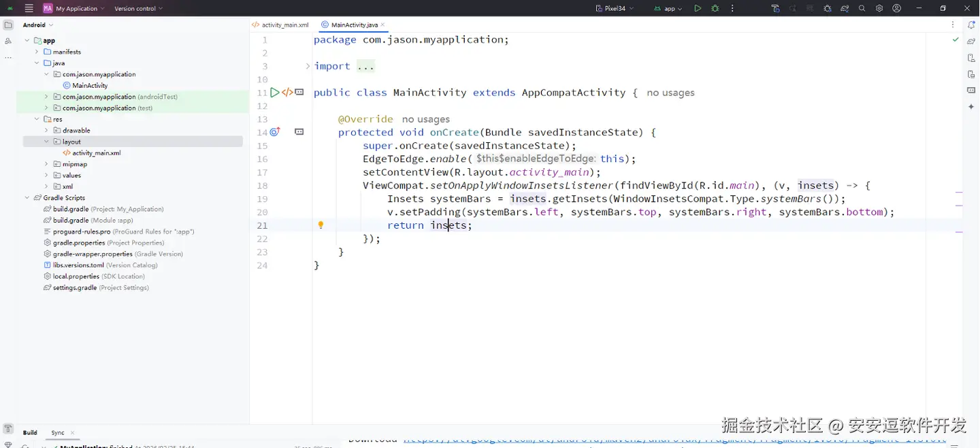Open Running Devices in right sidebar
The image size is (980, 448).
(x=971, y=74)
